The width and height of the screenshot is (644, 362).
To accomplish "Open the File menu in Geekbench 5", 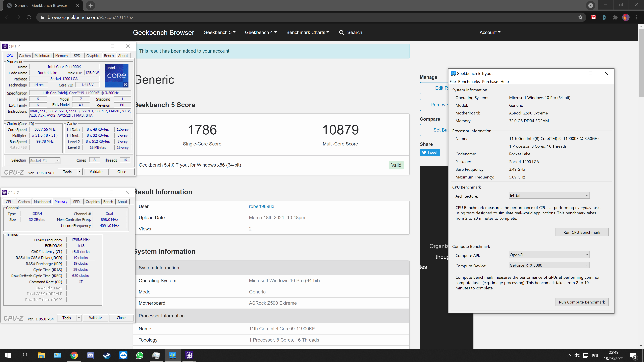I will point(452,81).
